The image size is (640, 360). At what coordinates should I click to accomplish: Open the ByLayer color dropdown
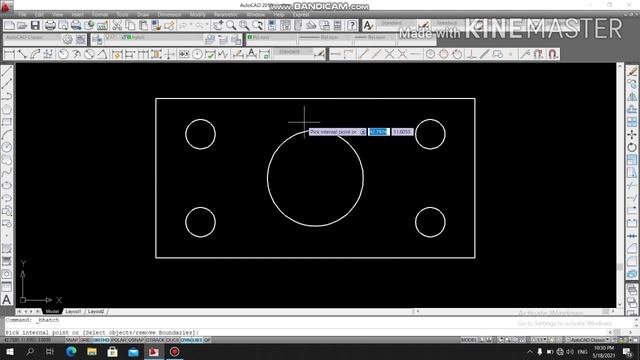(x=271, y=38)
